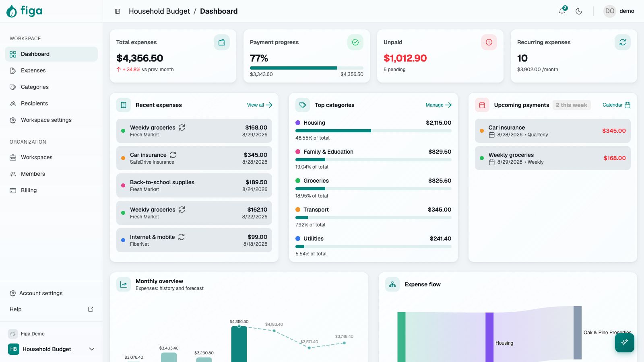Viewport: 644px width, 362px height.
Task: Open Categories in sidebar
Action: 51,87
